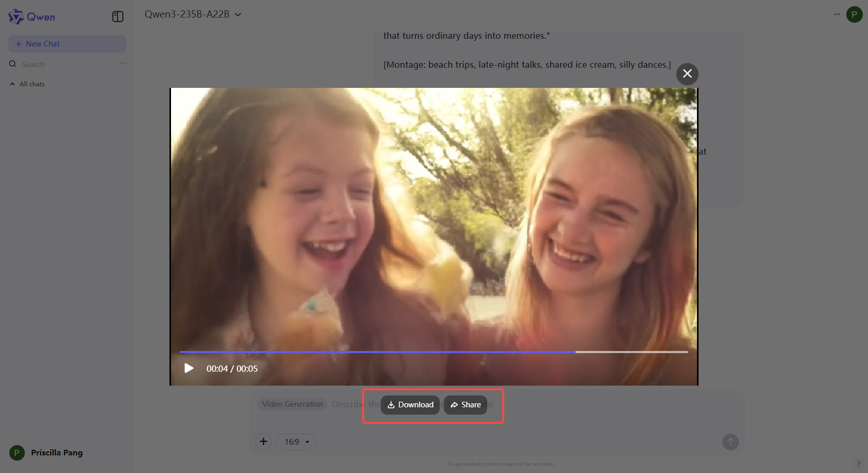Start a New Chat
The height and width of the screenshot is (473, 868).
pos(67,44)
